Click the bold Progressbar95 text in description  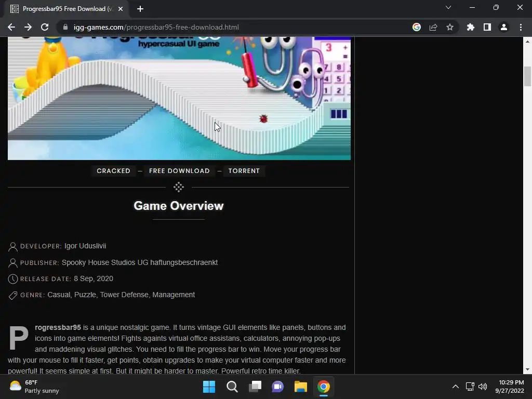[58, 327]
